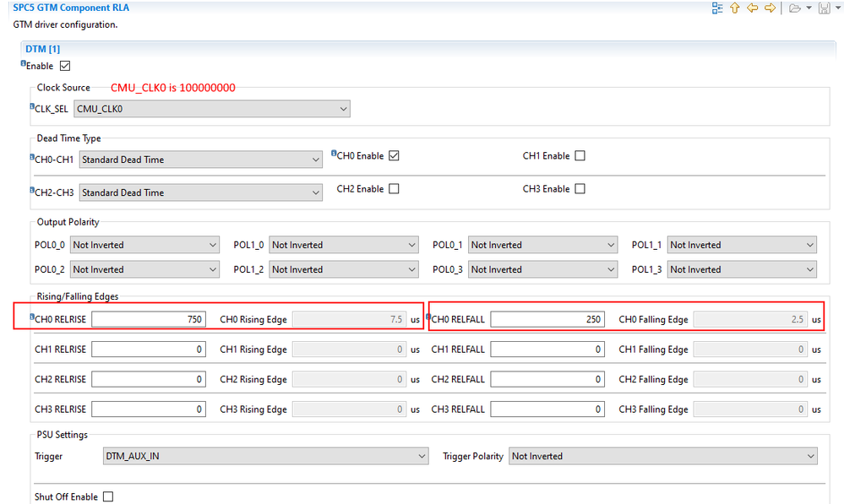This screenshot has width=844, height=504.
Task: Click the outline/tree view toolbar icon
Action: point(717,8)
